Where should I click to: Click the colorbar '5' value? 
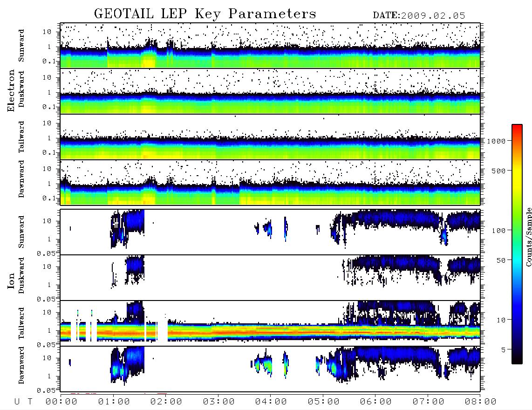(x=504, y=349)
